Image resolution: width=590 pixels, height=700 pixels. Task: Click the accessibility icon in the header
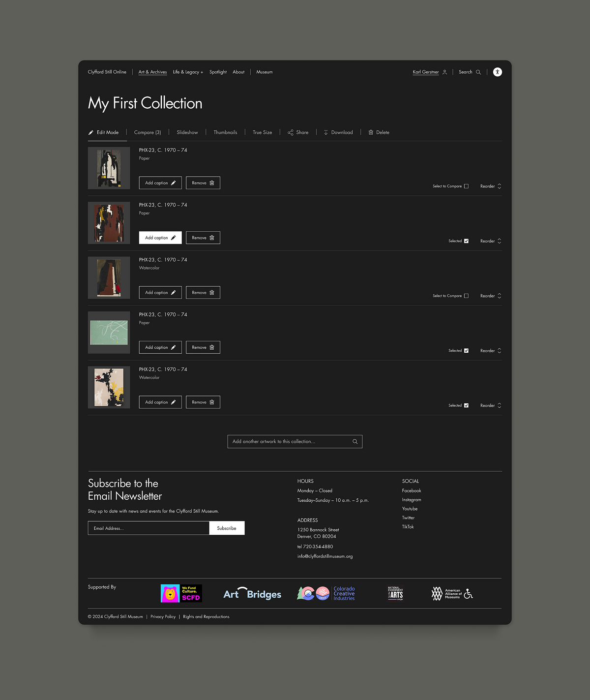(497, 72)
